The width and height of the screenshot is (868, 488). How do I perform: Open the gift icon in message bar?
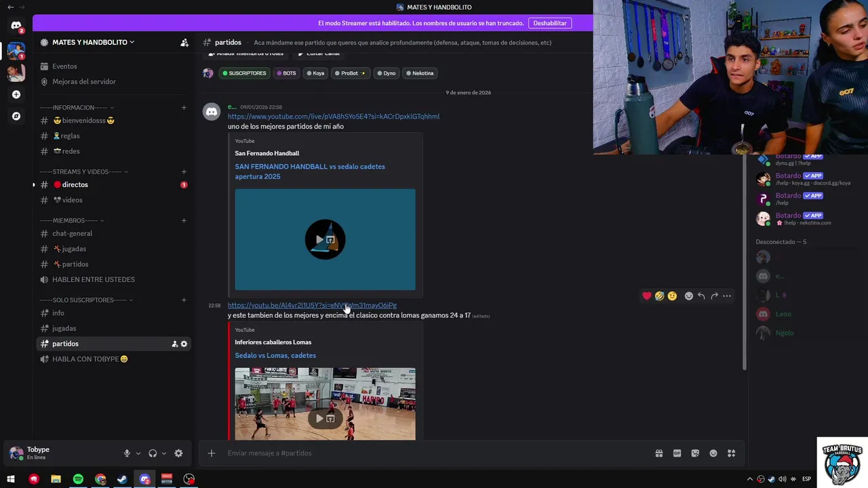click(x=658, y=453)
